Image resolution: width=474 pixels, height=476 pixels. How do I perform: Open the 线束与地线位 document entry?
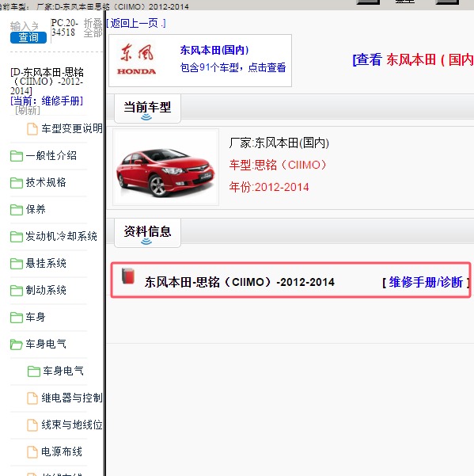pyautogui.click(x=72, y=425)
